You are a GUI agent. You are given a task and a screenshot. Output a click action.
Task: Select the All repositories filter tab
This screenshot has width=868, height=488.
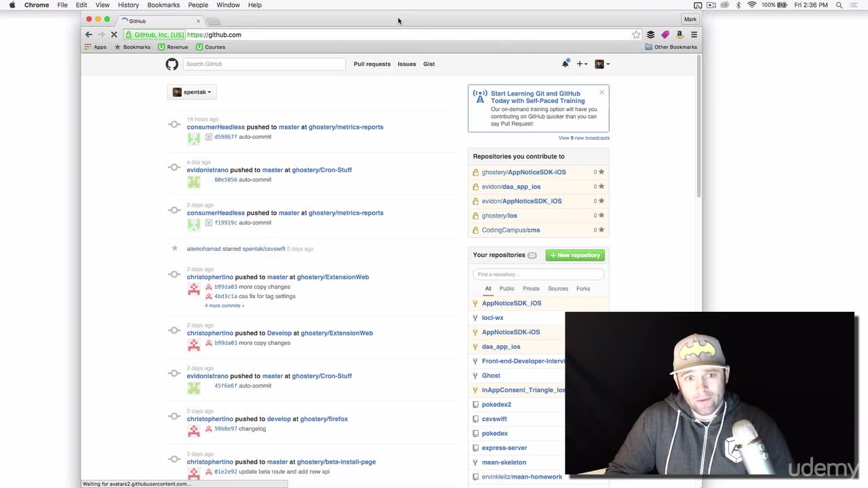pos(488,289)
